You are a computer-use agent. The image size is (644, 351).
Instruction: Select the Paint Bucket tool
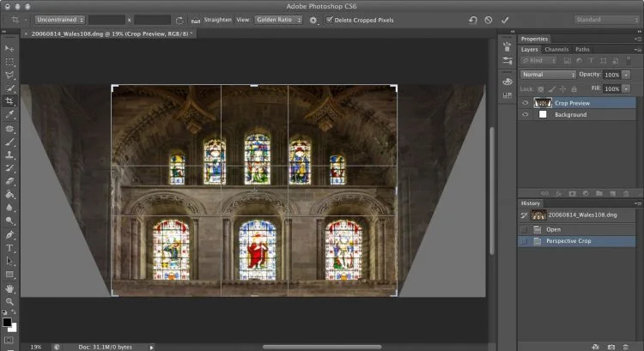pyautogui.click(x=9, y=194)
